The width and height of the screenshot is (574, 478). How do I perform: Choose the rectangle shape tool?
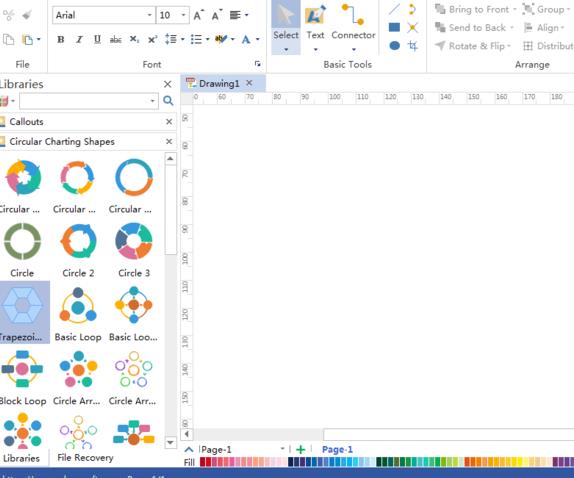point(394,27)
